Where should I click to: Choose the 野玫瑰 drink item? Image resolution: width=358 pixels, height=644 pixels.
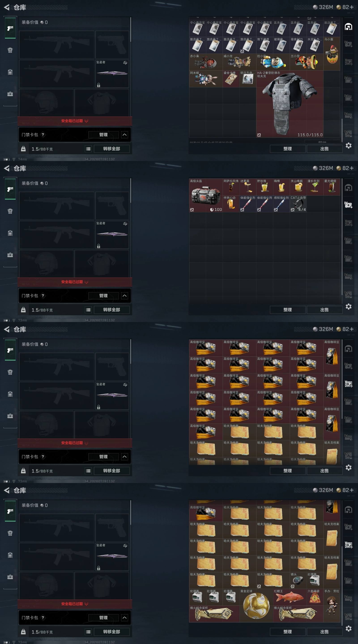click(x=265, y=187)
